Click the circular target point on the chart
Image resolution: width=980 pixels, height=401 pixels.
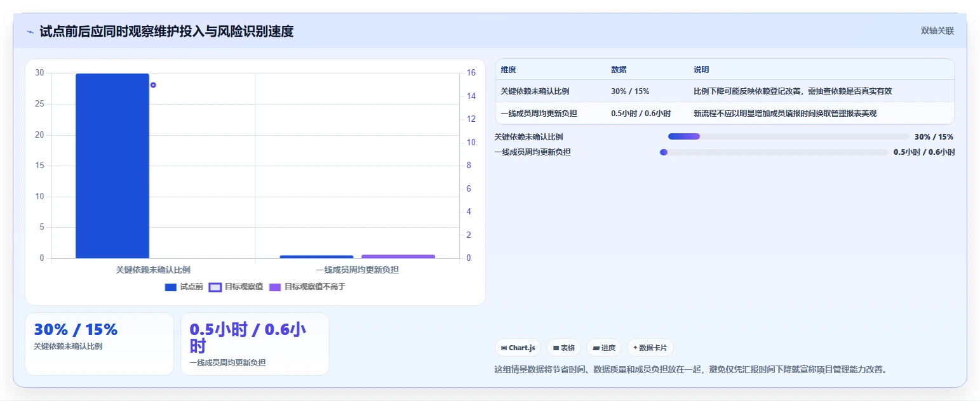click(x=153, y=85)
